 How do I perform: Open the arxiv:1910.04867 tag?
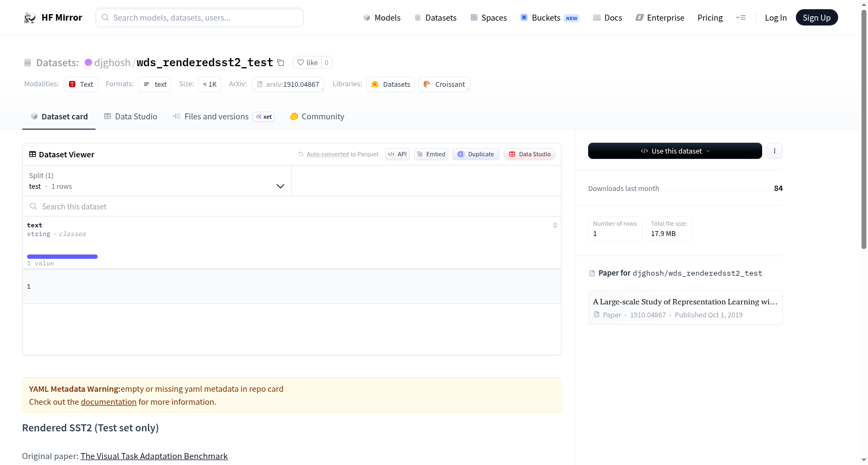click(288, 84)
